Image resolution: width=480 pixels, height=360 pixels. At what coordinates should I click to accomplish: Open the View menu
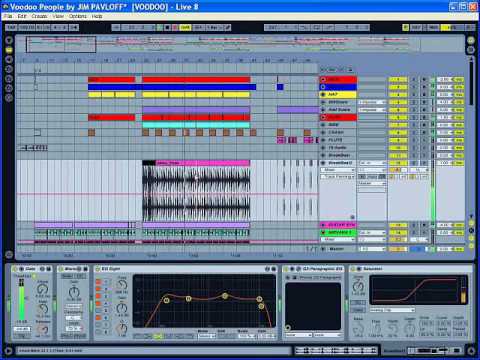point(58,16)
